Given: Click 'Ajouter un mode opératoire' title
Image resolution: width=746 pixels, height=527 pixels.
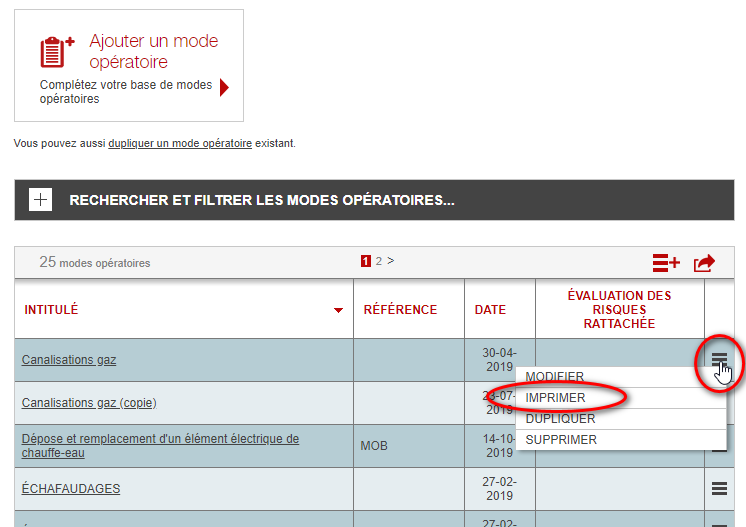Looking at the screenshot, I should 153,52.
